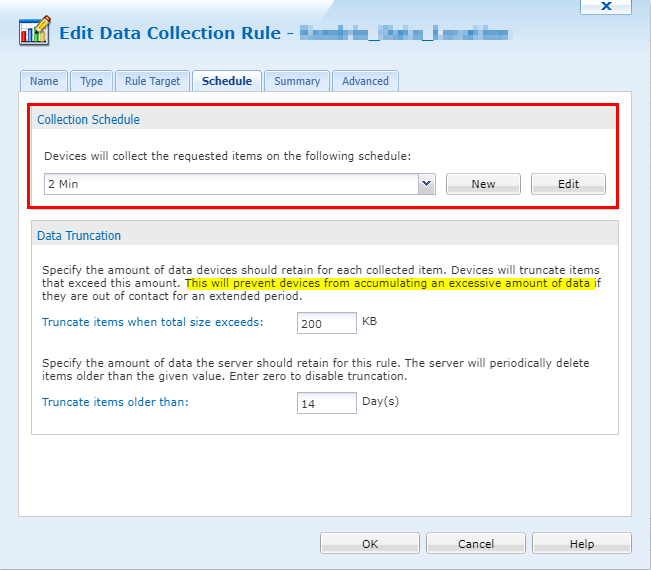Click the 'Truncate items older than' label
This screenshot has width=651, height=570.
[x=115, y=402]
